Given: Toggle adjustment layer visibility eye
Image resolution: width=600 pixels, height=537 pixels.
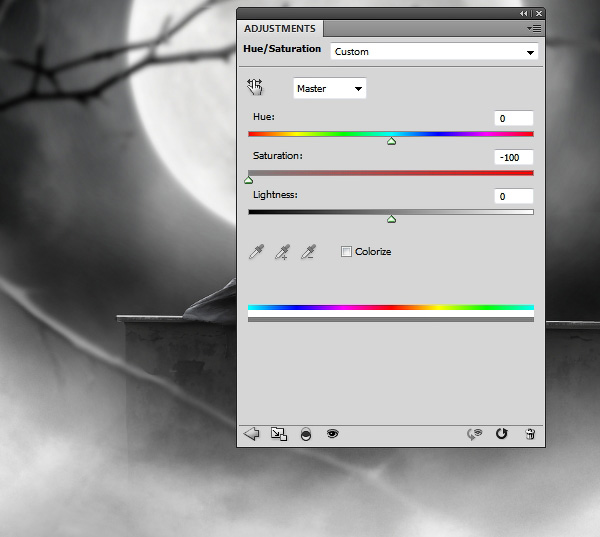Looking at the screenshot, I should point(333,434).
